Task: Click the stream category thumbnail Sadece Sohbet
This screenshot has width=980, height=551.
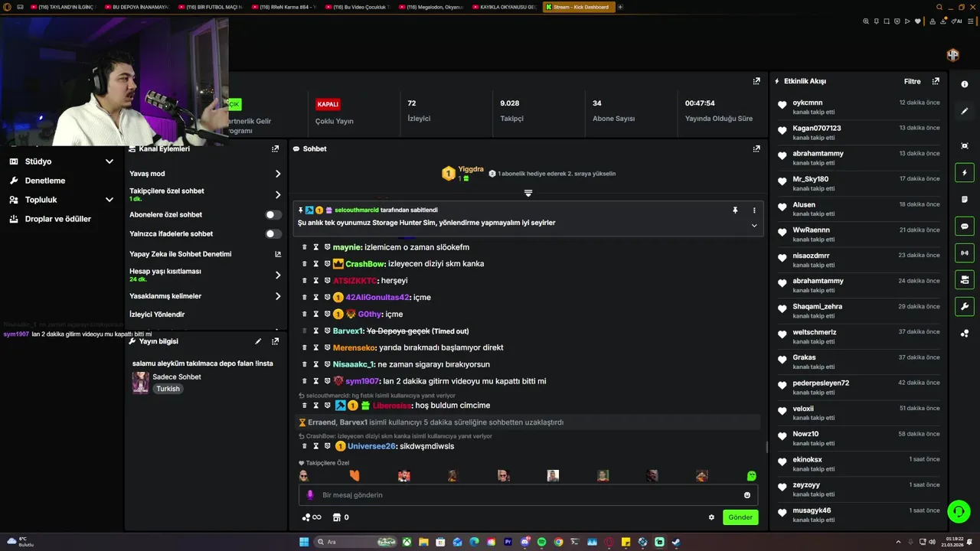Action: tap(141, 383)
